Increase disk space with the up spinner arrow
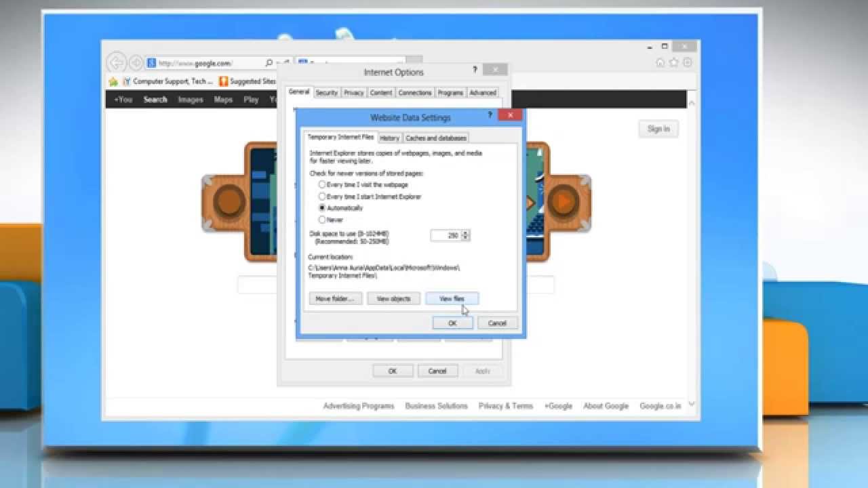 [x=466, y=232]
